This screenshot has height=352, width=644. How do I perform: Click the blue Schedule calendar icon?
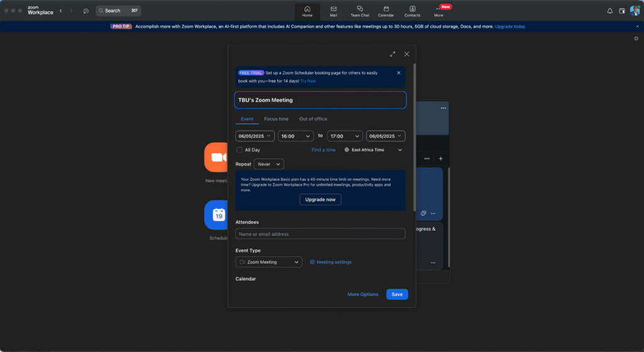(x=216, y=215)
